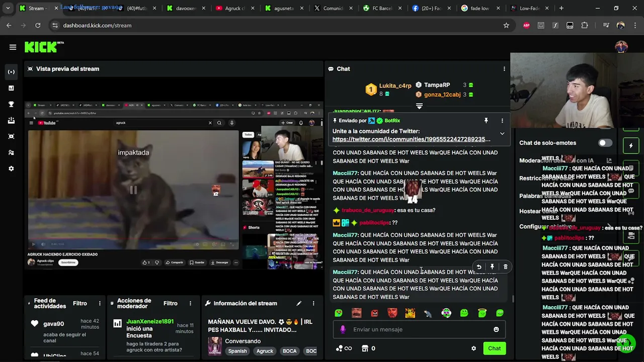This screenshot has width=644, height=362.
Task: Insert the angry red face emote
Action: click(x=374, y=313)
